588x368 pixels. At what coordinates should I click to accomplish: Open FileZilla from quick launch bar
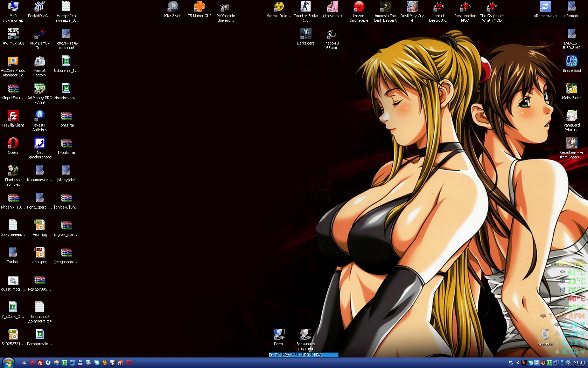pos(40,363)
